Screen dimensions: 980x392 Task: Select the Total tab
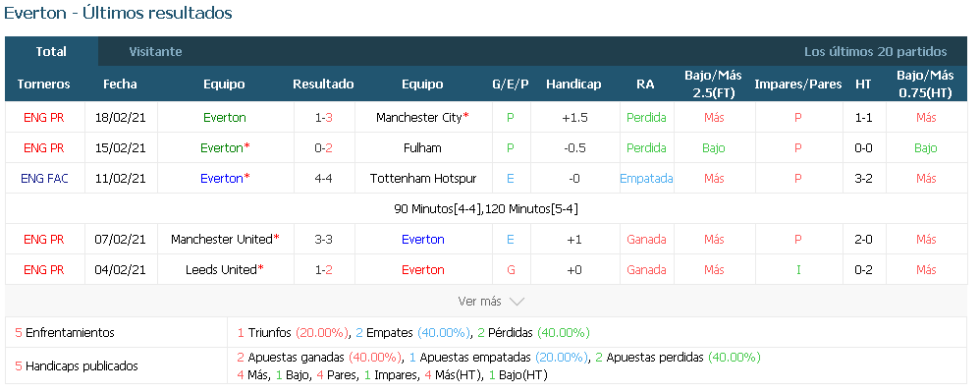pyautogui.click(x=51, y=52)
